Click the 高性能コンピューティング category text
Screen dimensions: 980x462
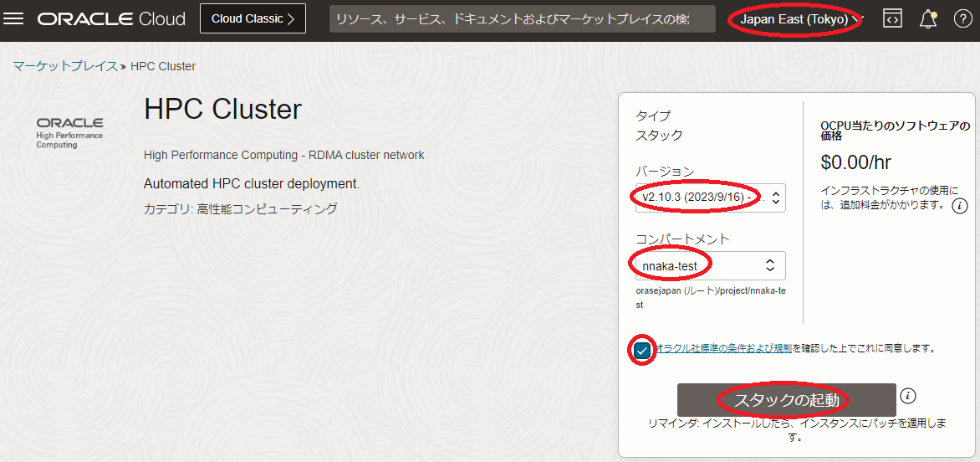pos(267,209)
